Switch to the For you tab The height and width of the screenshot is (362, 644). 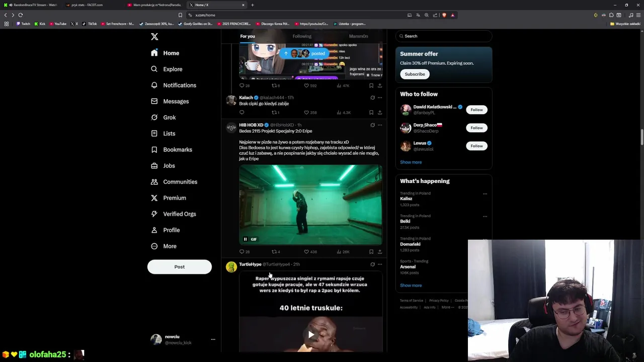coord(248,36)
